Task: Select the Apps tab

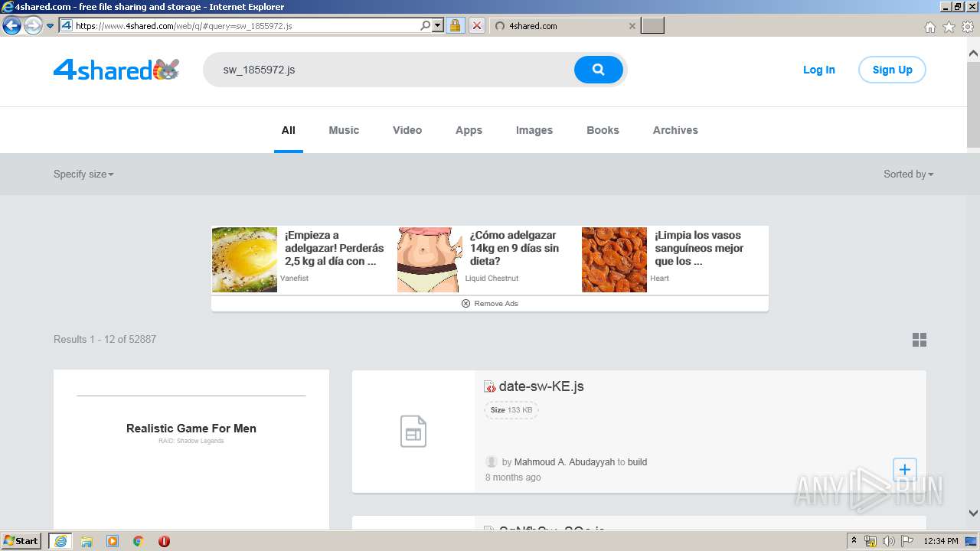Action: click(469, 131)
